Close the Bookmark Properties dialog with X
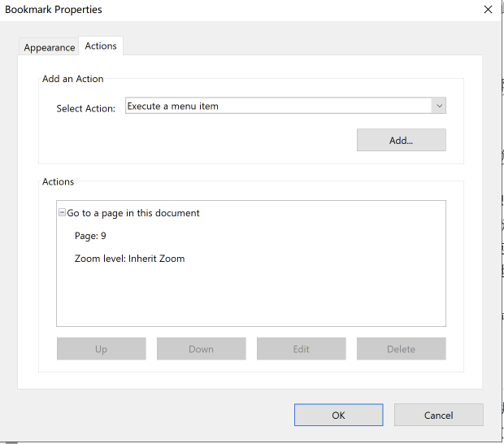The image size is (504, 444). tap(488, 10)
